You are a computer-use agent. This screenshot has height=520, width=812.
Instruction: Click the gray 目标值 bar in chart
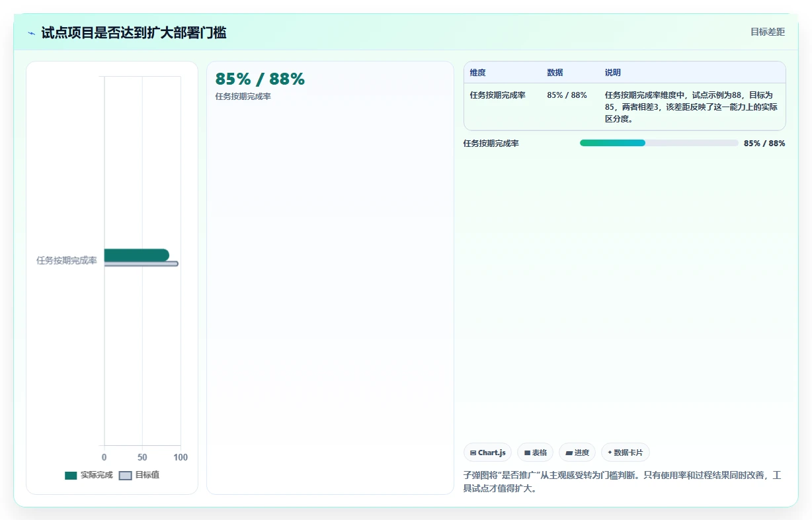pyautogui.click(x=142, y=264)
